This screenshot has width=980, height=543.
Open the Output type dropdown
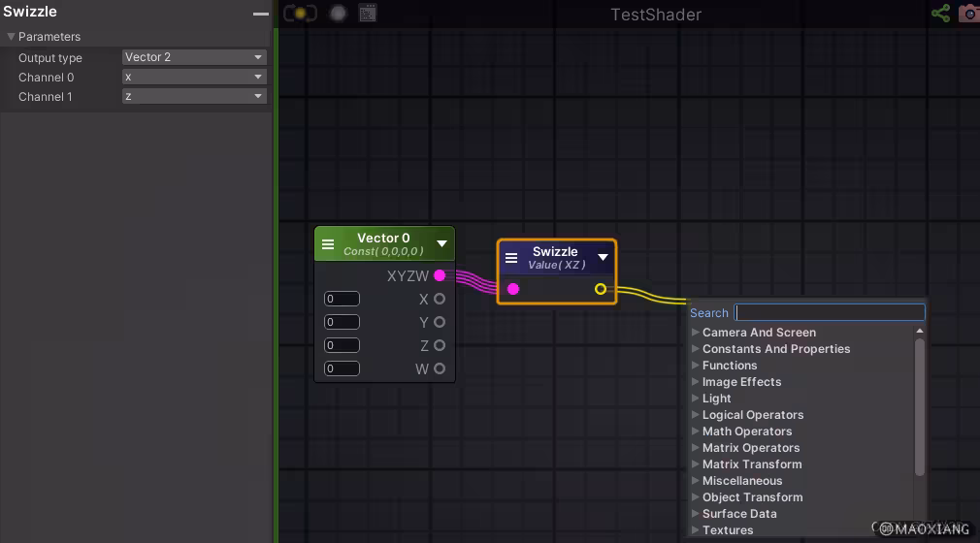(194, 57)
